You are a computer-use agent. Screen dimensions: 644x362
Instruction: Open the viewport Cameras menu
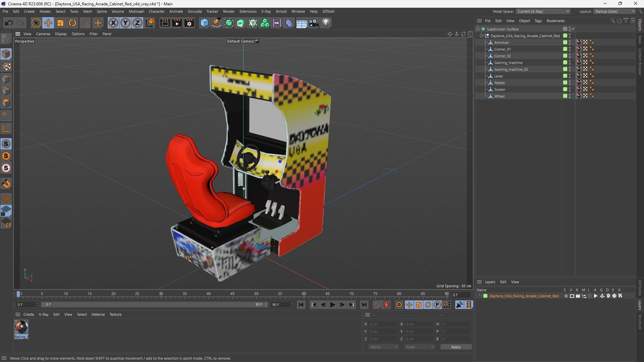tap(43, 34)
